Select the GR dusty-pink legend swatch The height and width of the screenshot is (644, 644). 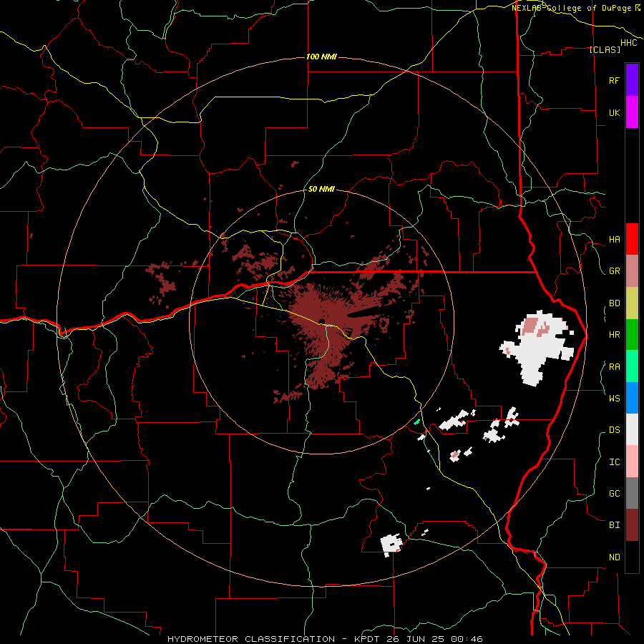(x=632, y=271)
